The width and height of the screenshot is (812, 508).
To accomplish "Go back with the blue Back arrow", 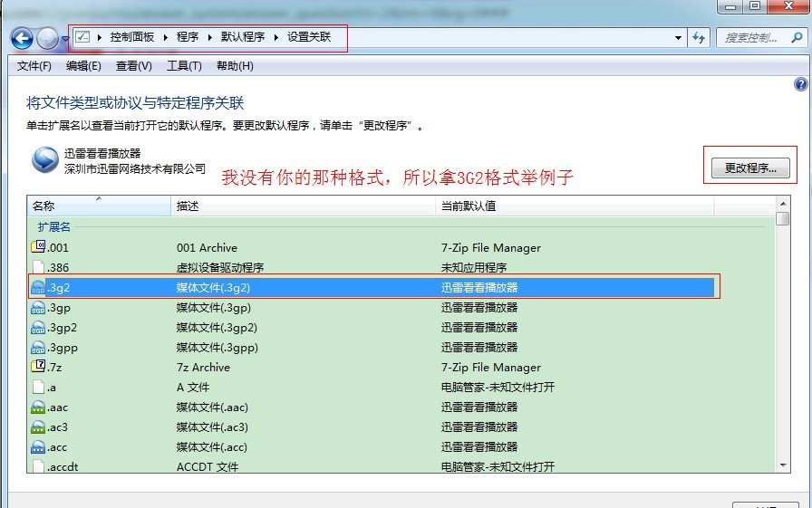I will pyautogui.click(x=22, y=38).
